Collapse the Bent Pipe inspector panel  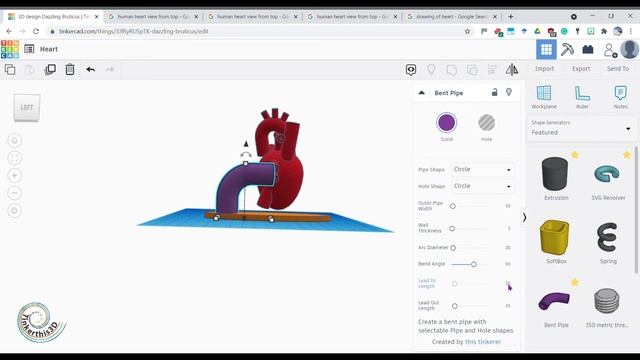pyautogui.click(x=422, y=93)
